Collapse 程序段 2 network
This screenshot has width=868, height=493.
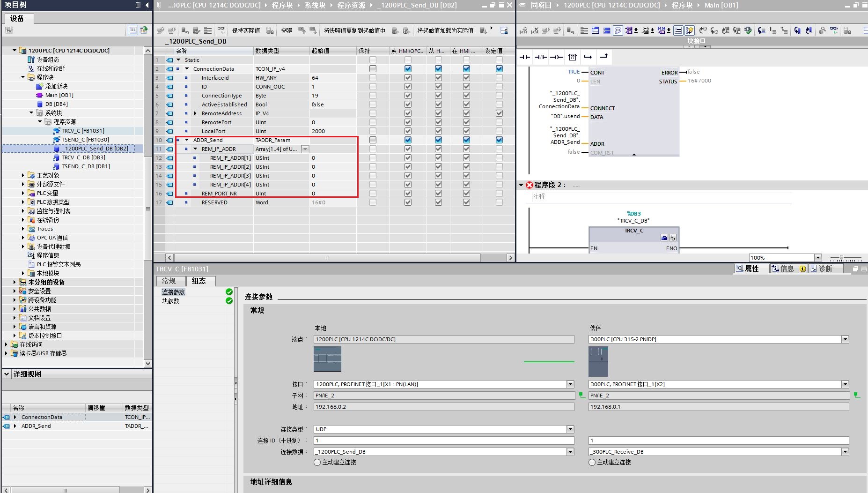click(521, 185)
